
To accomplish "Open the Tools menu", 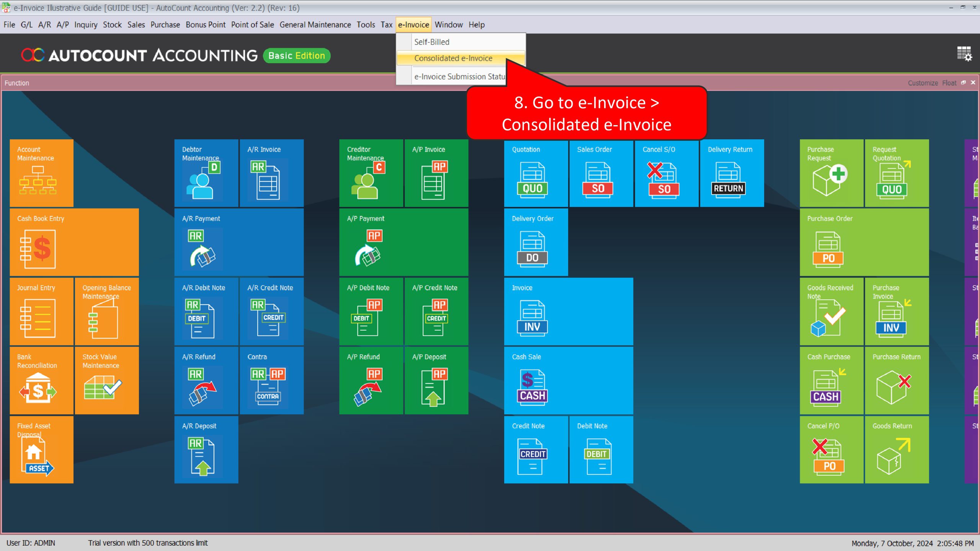I will (366, 24).
